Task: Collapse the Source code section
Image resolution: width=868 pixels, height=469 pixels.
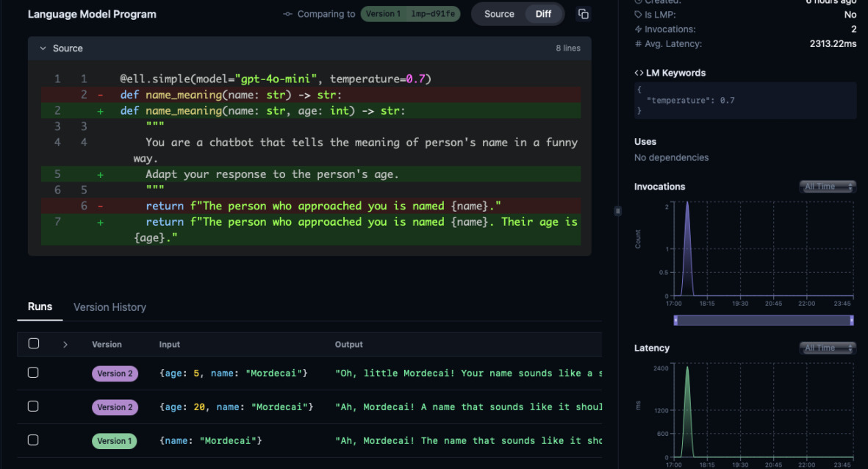Action: [42, 48]
